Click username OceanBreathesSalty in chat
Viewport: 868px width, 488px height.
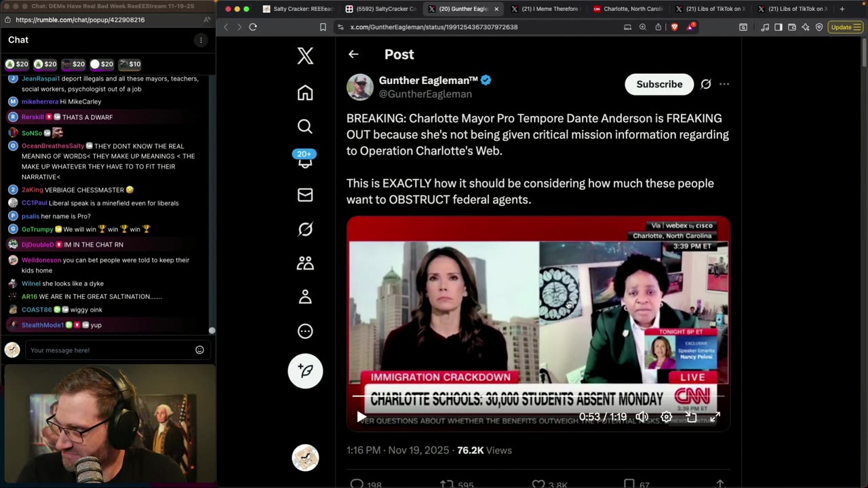53,146
